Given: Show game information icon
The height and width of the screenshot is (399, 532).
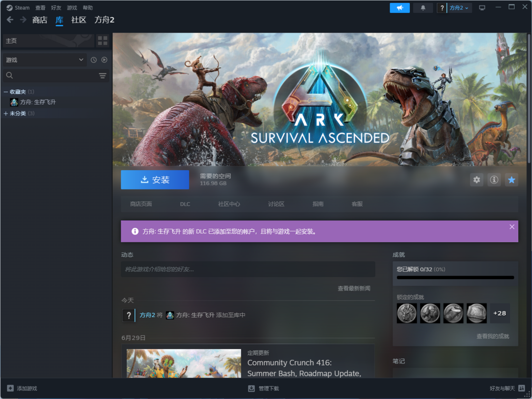Looking at the screenshot, I should [494, 180].
